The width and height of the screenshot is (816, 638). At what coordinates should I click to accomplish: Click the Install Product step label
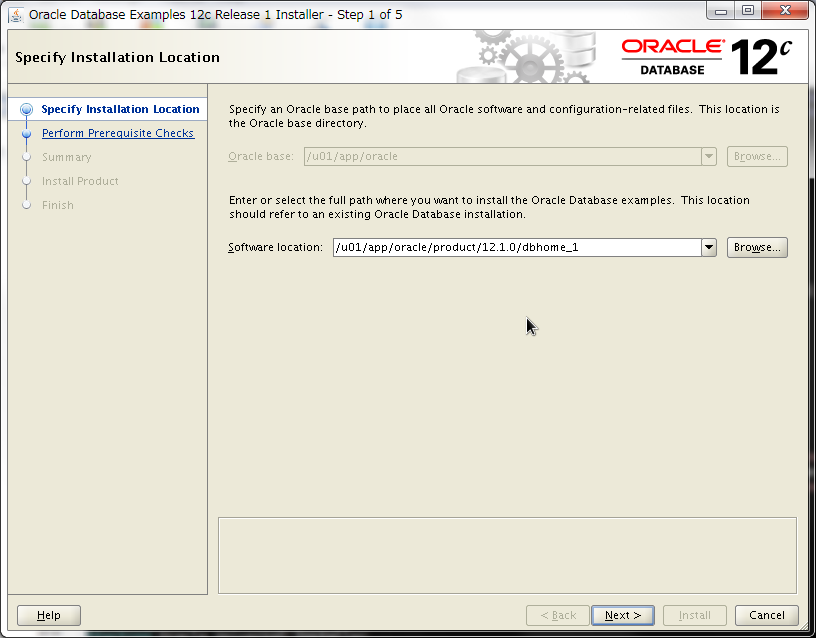(x=80, y=181)
